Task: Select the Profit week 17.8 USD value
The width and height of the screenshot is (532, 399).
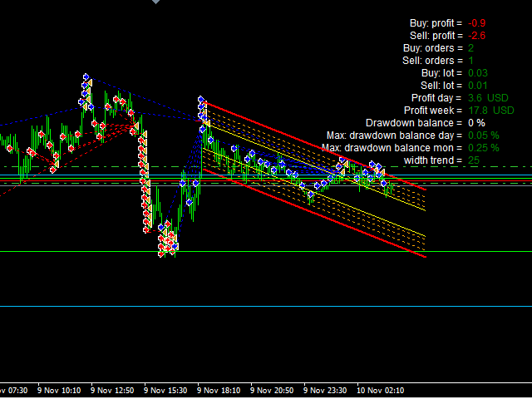Action: (491, 111)
